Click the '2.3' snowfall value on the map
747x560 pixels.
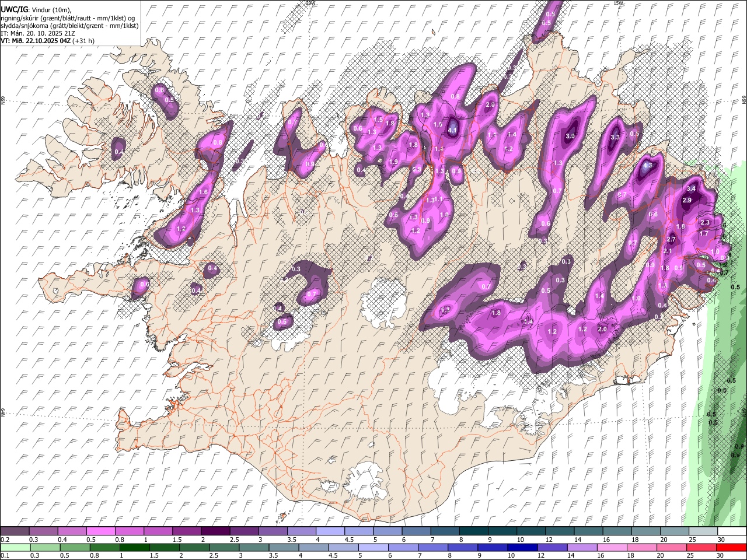coord(704,222)
